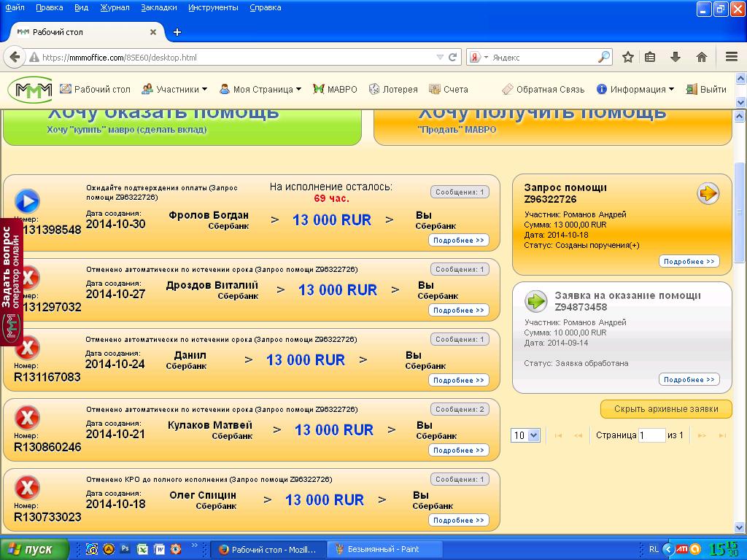
Task: Click the page vertical scrollbar thumb
Action: coord(739,212)
